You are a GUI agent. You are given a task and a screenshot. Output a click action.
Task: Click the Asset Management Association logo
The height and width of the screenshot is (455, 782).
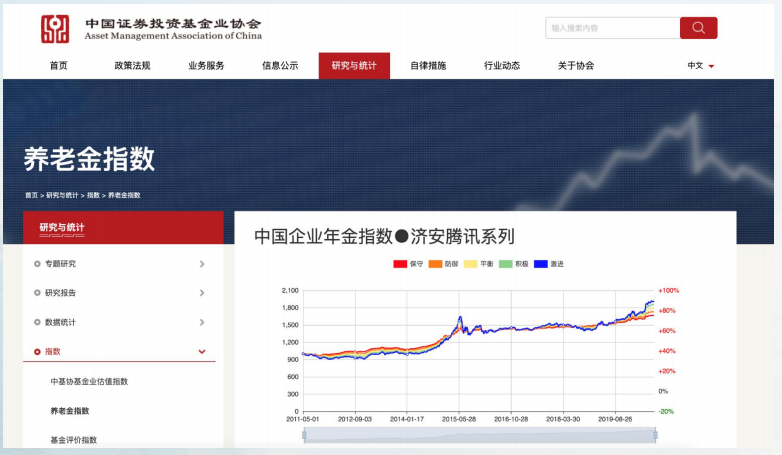click(55, 29)
